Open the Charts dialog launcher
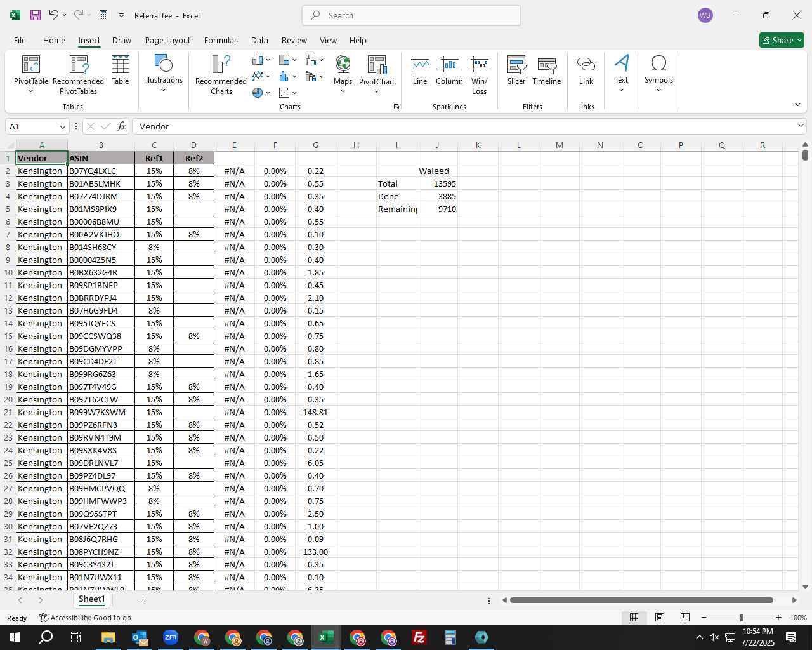 coord(396,107)
